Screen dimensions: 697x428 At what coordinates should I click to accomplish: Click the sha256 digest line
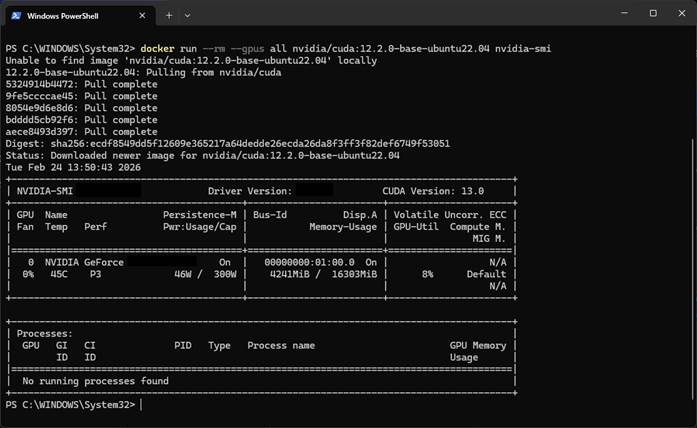point(228,143)
